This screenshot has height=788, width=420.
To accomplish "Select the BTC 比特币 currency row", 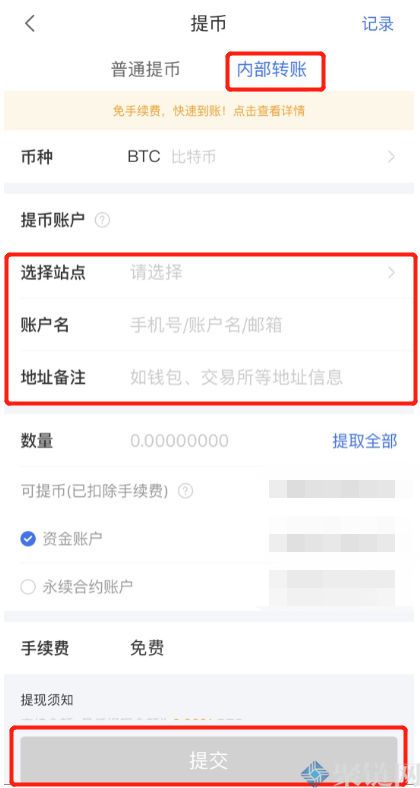I will click(x=209, y=157).
